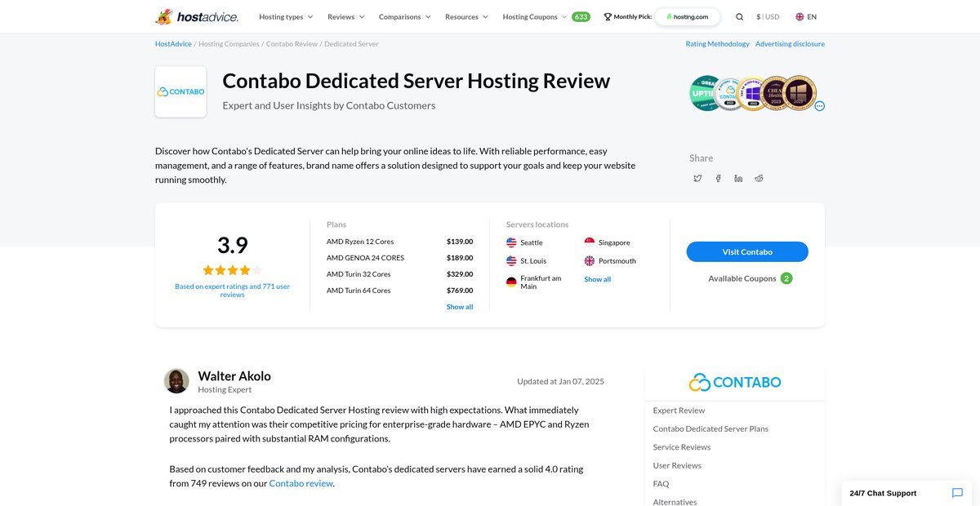Viewport: 980px width, 506px height.
Task: Click the last award badge in row
Action: 800,93
